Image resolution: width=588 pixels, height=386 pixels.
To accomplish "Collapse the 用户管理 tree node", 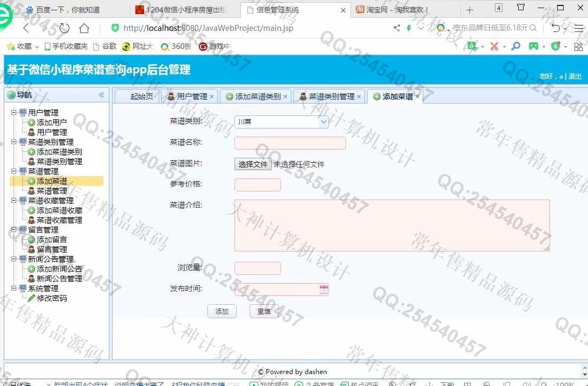I will pyautogui.click(x=14, y=113).
